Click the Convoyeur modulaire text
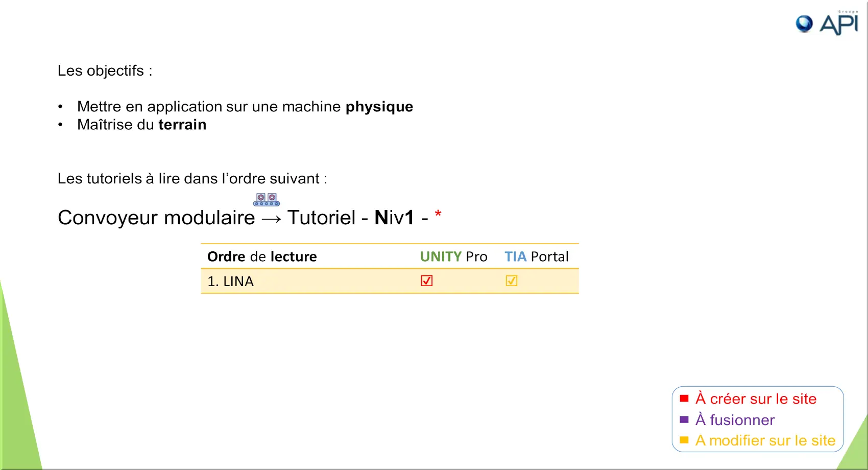This screenshot has height=470, width=868. (x=156, y=218)
